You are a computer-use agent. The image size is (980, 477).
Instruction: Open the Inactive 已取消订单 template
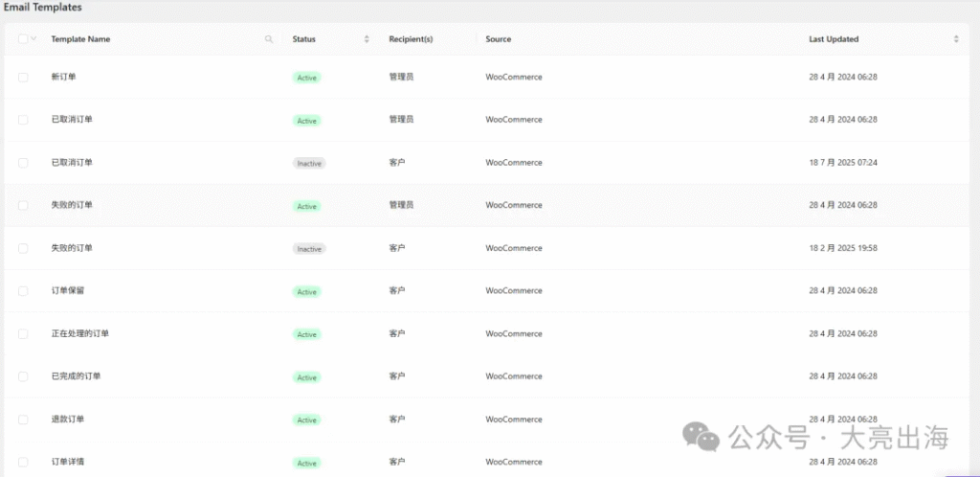(72, 163)
